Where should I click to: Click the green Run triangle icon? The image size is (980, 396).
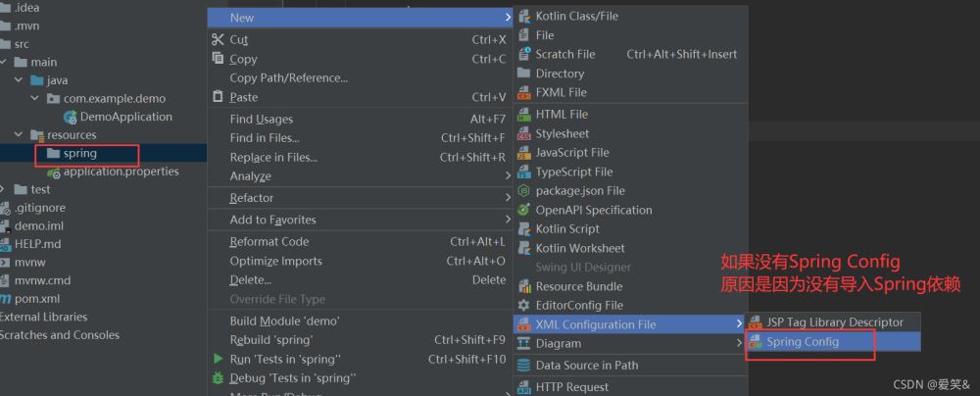219,359
